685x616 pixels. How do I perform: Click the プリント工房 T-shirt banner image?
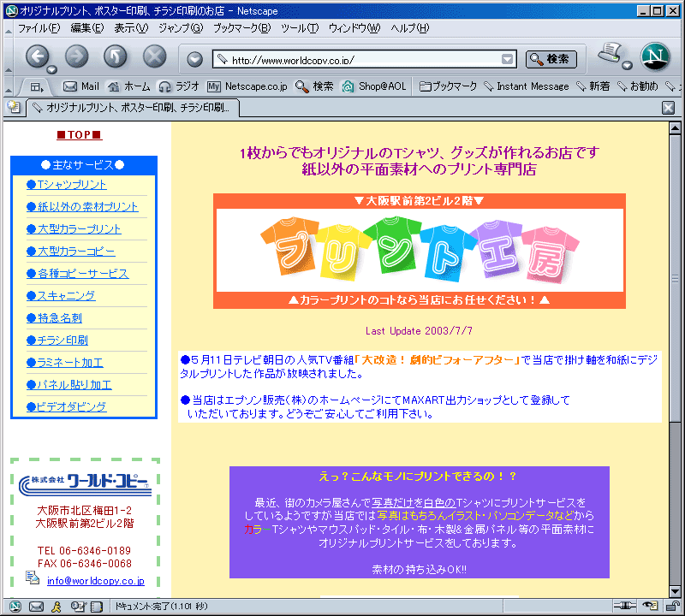click(x=420, y=251)
